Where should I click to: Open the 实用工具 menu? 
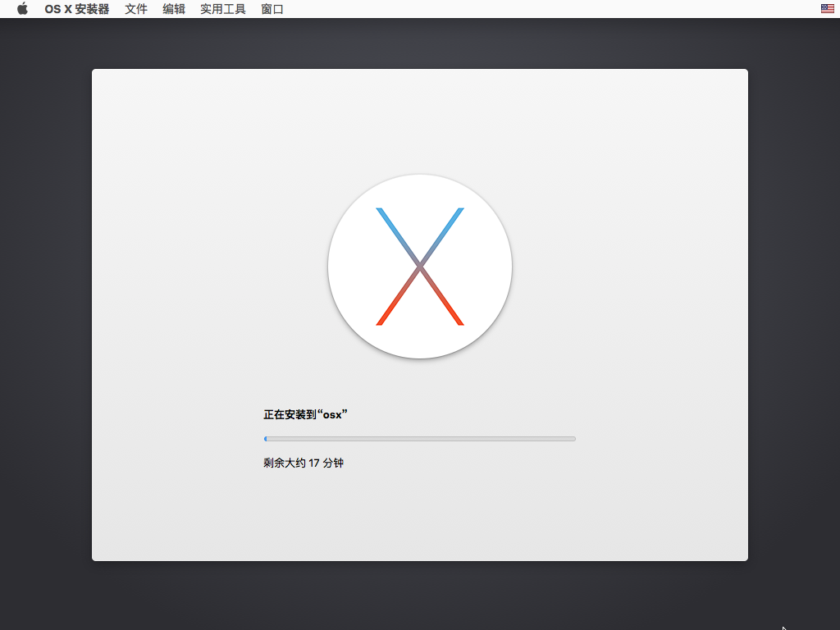click(x=223, y=9)
